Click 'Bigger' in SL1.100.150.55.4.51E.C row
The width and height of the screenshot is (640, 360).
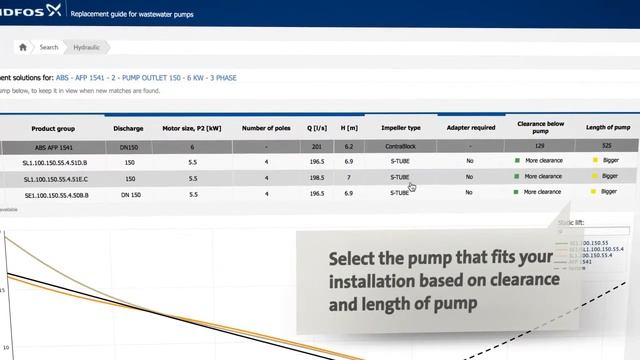coord(610,176)
